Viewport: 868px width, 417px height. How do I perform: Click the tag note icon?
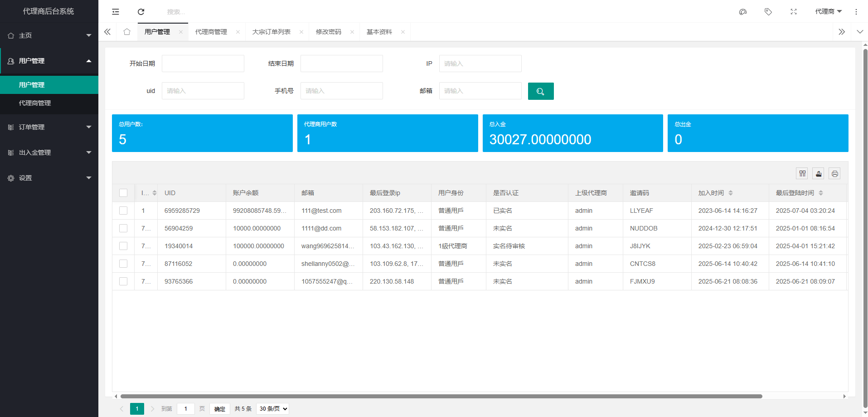point(768,12)
